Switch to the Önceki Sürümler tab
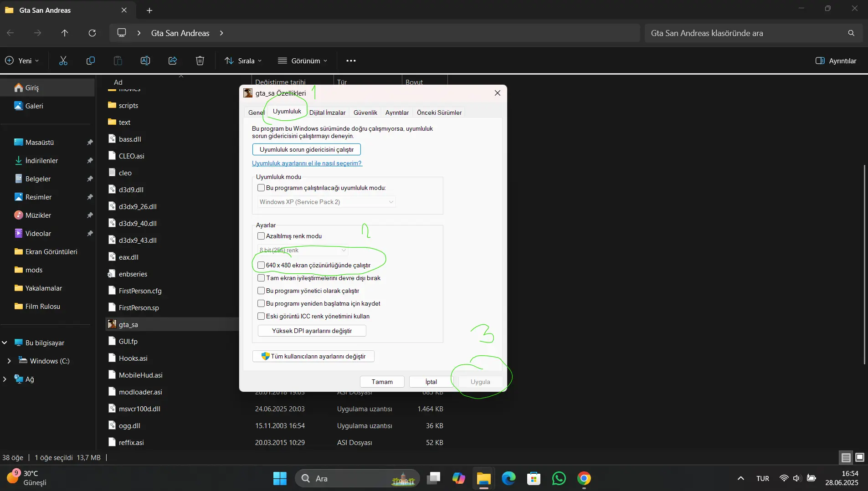The image size is (868, 491). [439, 113]
